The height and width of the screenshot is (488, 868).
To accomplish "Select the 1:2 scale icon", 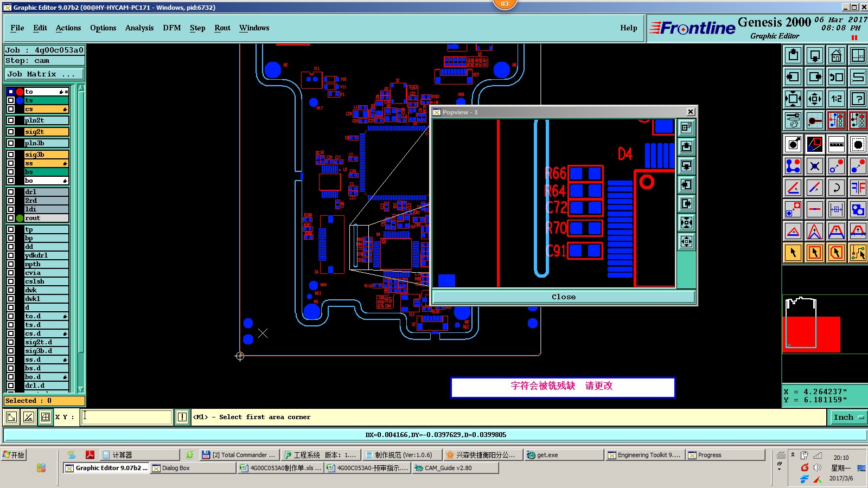I will pos(837,99).
